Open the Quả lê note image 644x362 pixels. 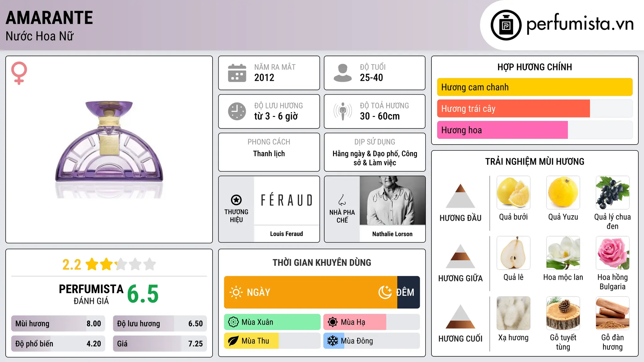pyautogui.click(x=514, y=253)
